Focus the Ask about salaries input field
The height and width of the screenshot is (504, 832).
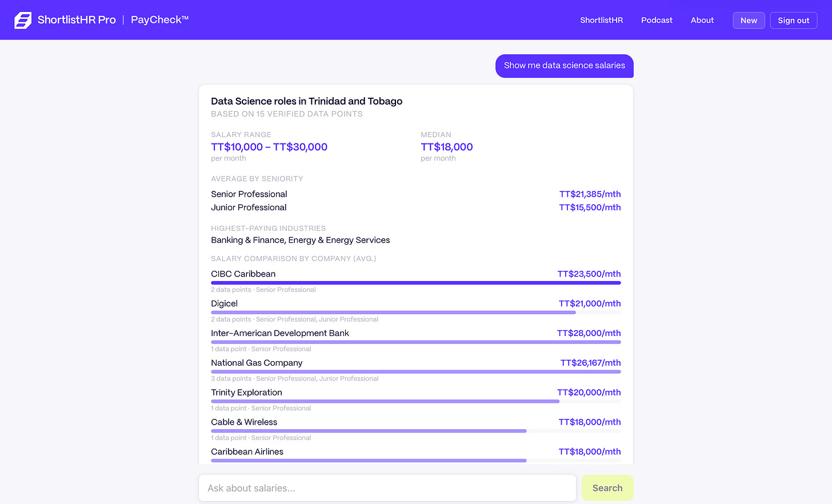387,488
